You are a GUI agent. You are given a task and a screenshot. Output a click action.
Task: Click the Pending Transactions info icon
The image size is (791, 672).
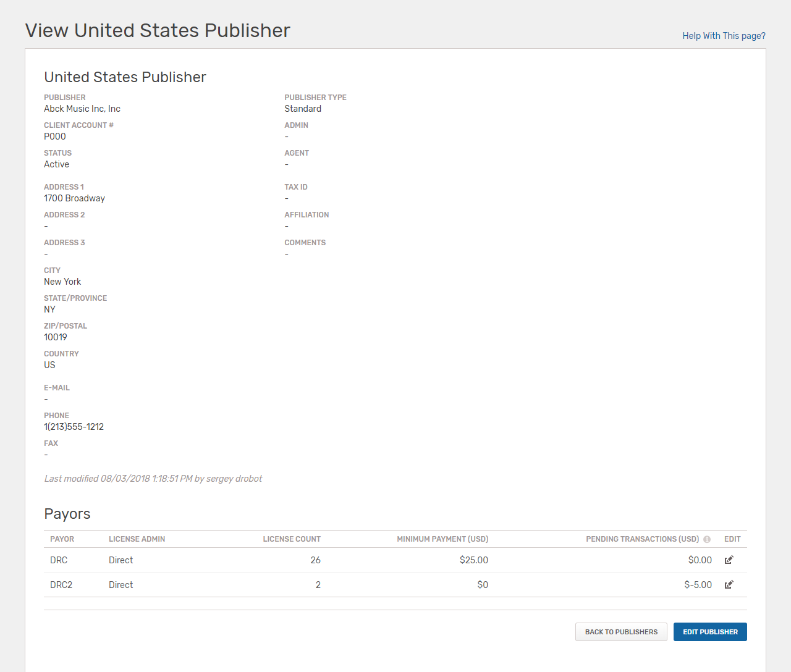click(707, 539)
